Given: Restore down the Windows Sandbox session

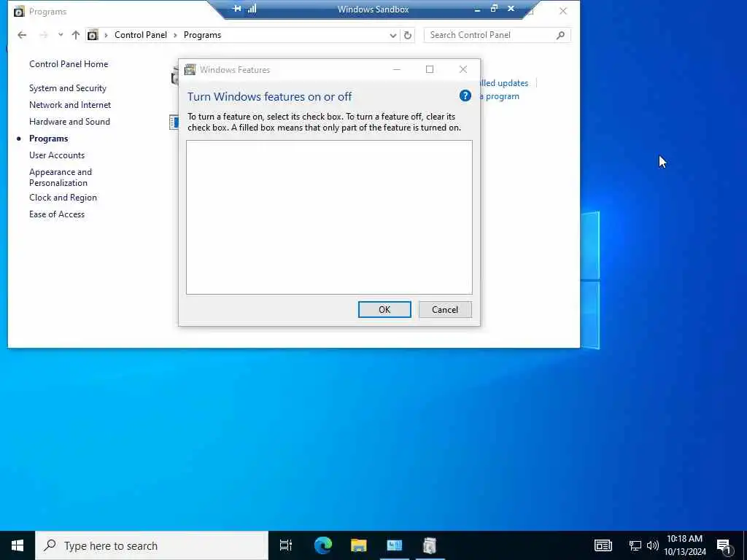Looking at the screenshot, I should [494, 9].
